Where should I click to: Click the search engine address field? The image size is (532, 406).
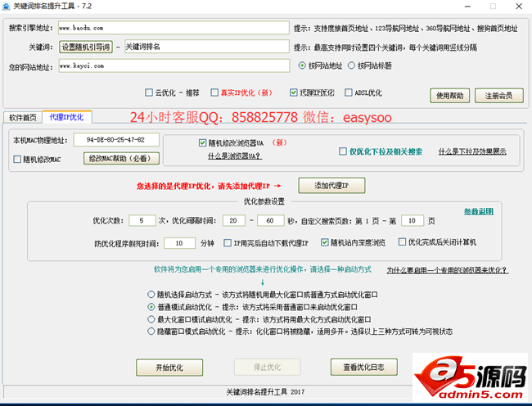click(174, 28)
